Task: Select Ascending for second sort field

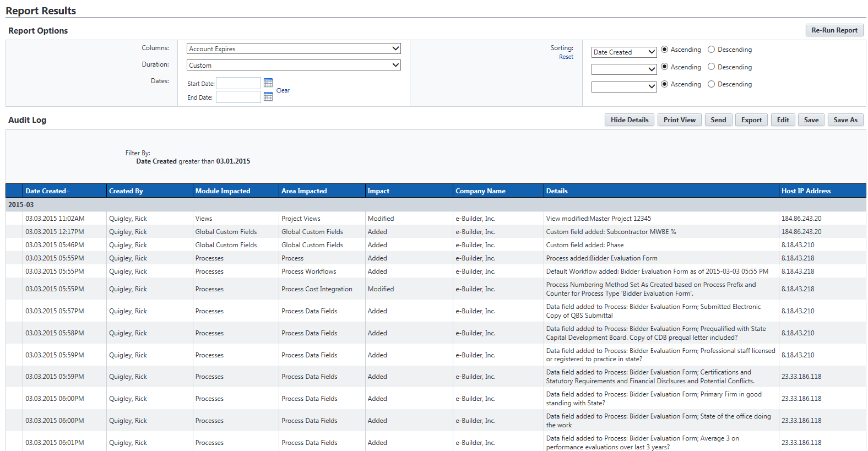Action: [x=665, y=67]
